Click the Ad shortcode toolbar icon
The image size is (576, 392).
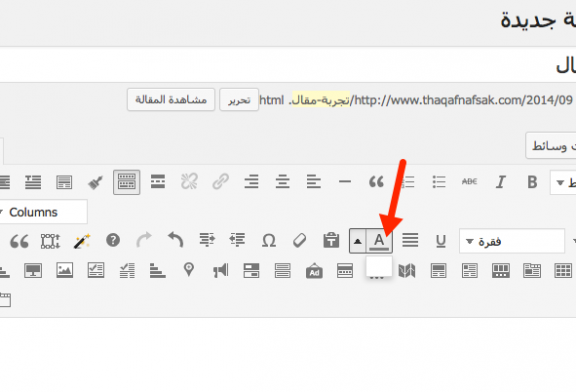point(314,271)
